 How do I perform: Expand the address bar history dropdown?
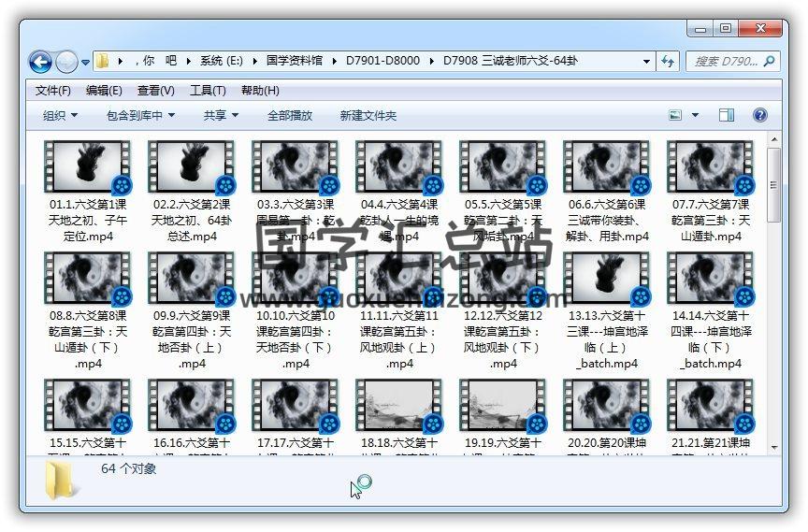coord(646,62)
